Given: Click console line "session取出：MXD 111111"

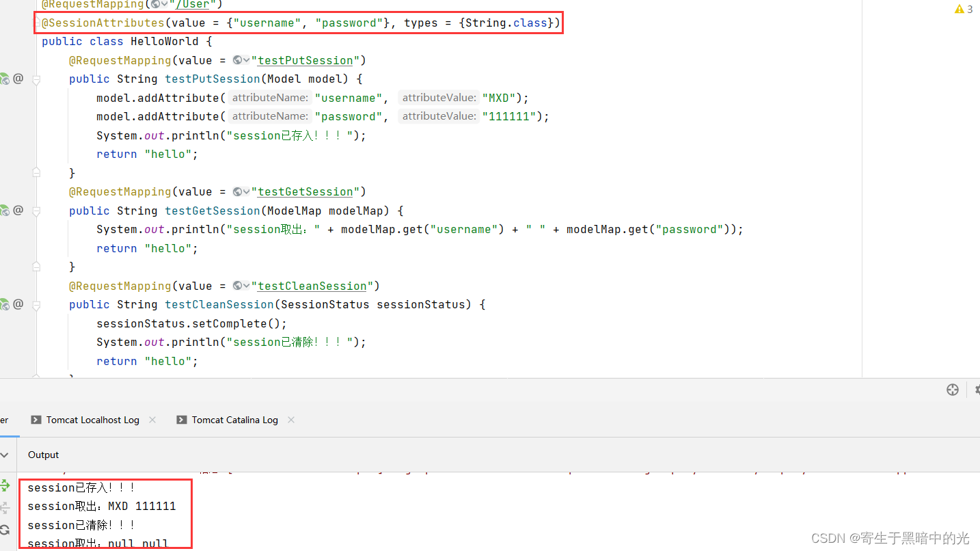Looking at the screenshot, I should point(102,507).
